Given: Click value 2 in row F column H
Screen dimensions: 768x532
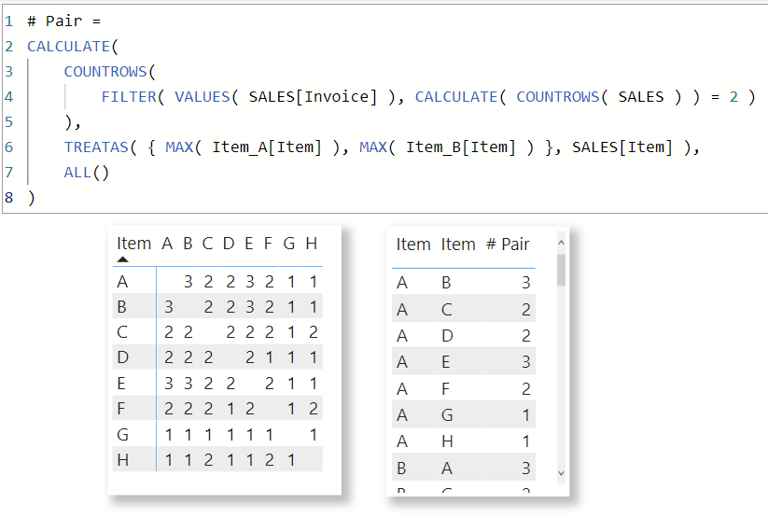Looking at the screenshot, I should tap(314, 409).
